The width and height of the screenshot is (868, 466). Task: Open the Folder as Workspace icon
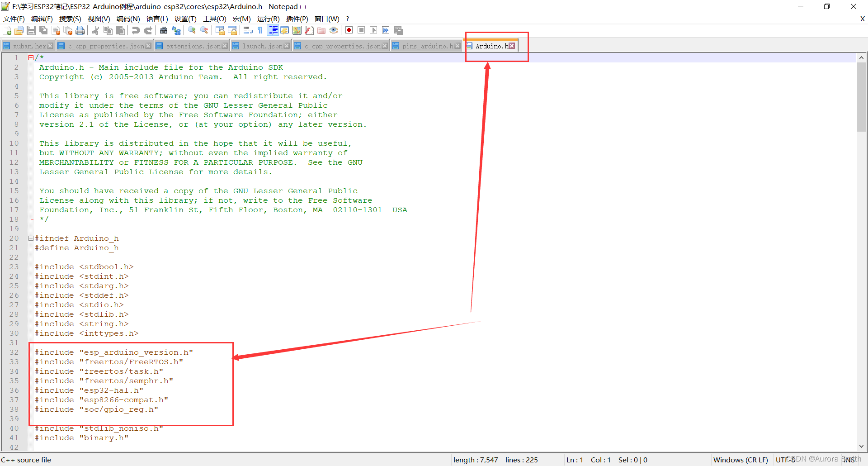(x=321, y=30)
